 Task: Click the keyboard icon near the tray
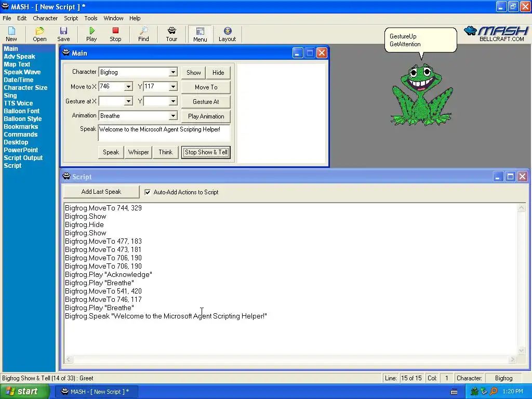[x=454, y=392]
